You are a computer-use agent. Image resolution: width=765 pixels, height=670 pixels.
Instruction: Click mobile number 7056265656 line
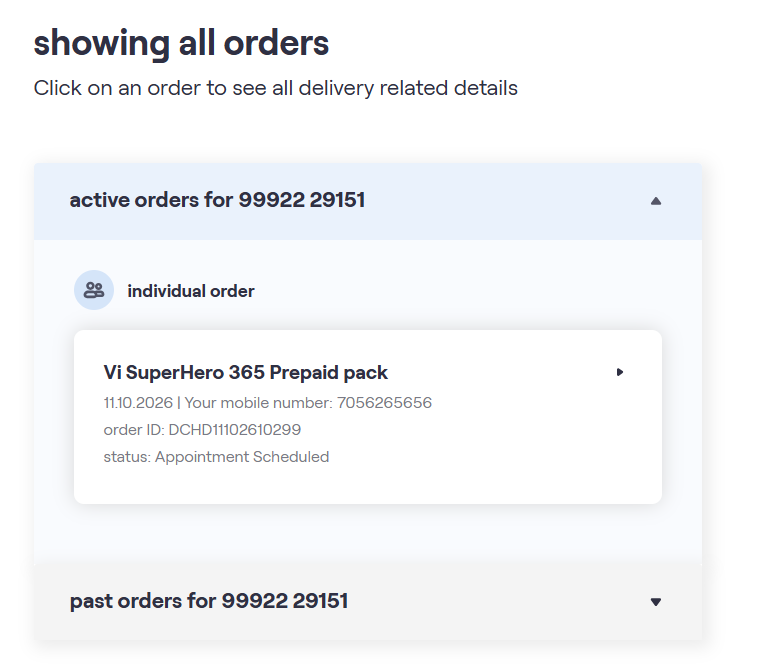click(x=267, y=403)
